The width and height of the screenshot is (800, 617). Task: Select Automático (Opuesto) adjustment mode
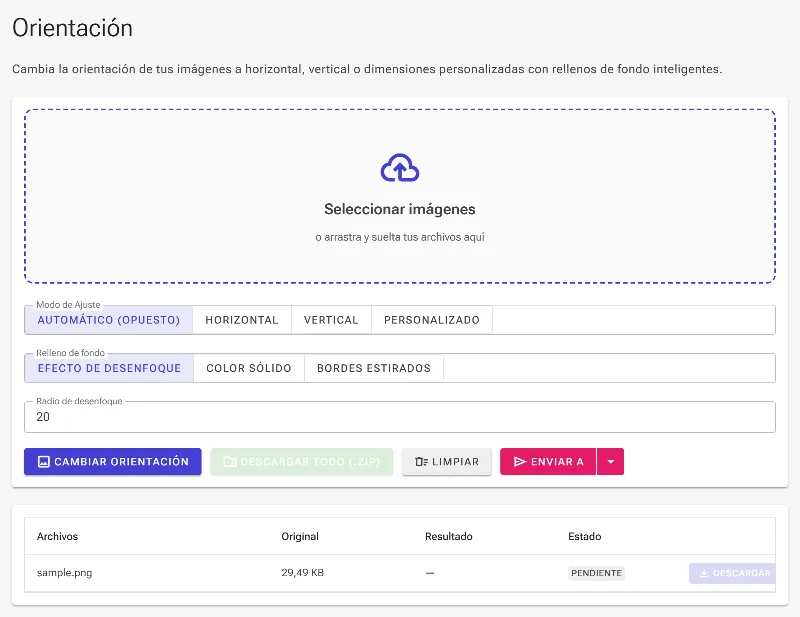(x=109, y=320)
